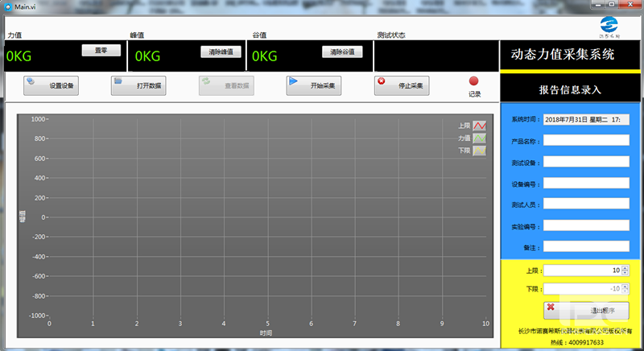This screenshot has width=644, height=351.
Task: Click the 上限 red plot legend icon
Action: tap(479, 126)
